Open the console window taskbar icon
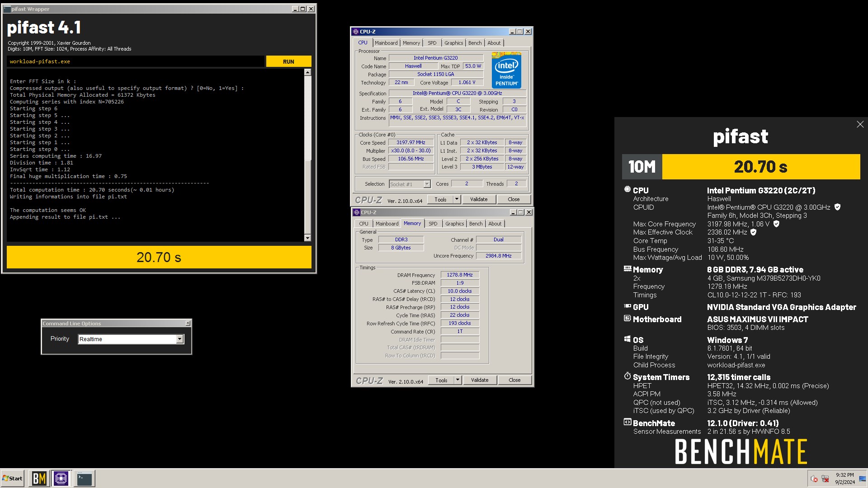This screenshot has width=868, height=488. coord(85,478)
